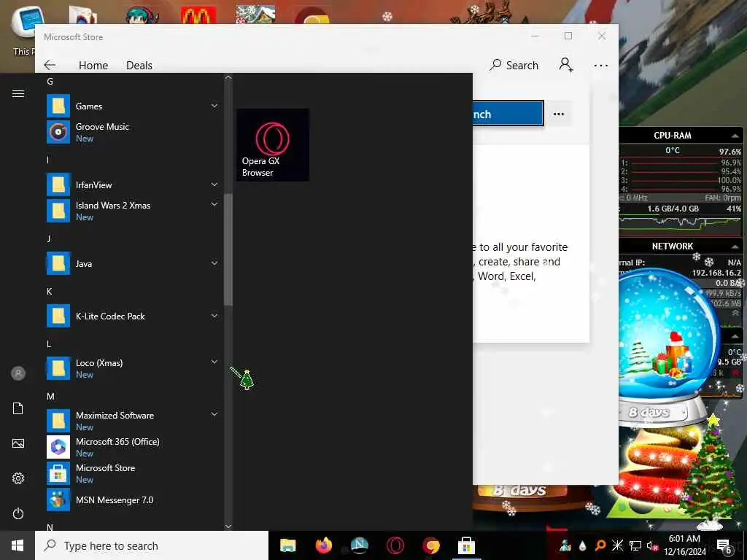Viewport: 747px width, 560px height.
Task: Open Microsoft Store more options menu
Action: point(601,65)
